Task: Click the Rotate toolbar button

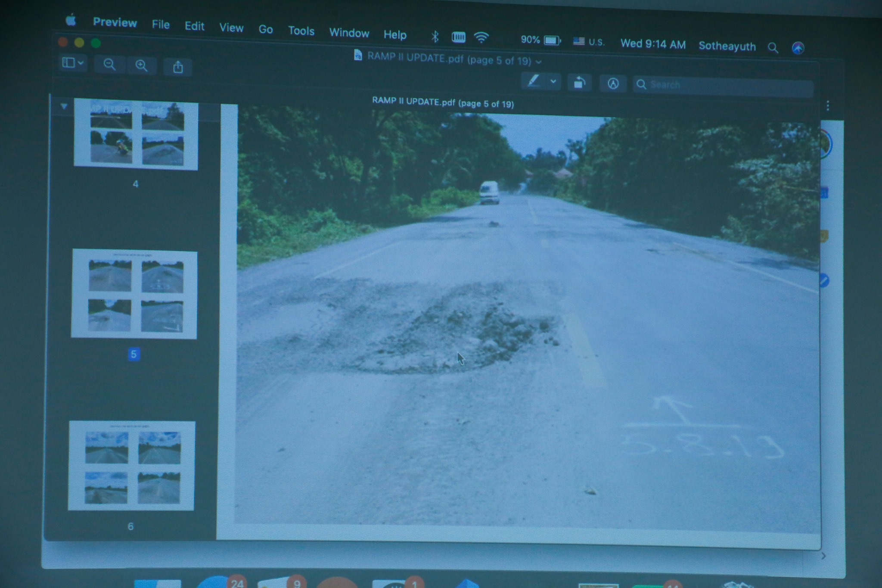Action: 580,82
